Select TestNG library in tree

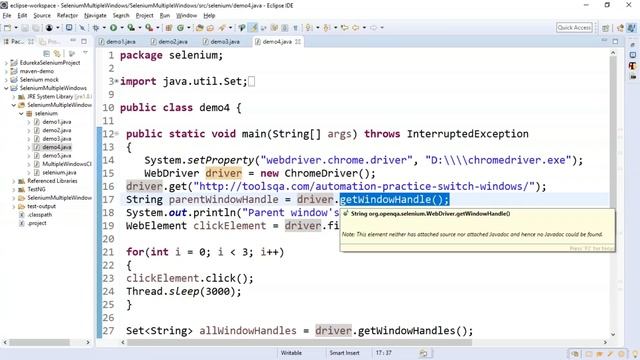[36, 189]
